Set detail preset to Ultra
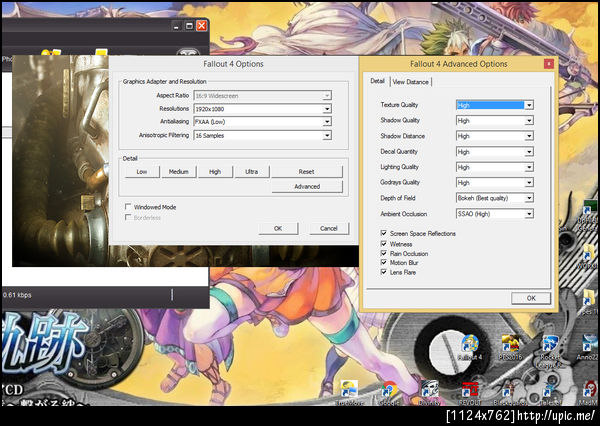The height and width of the screenshot is (426, 600). (252, 172)
